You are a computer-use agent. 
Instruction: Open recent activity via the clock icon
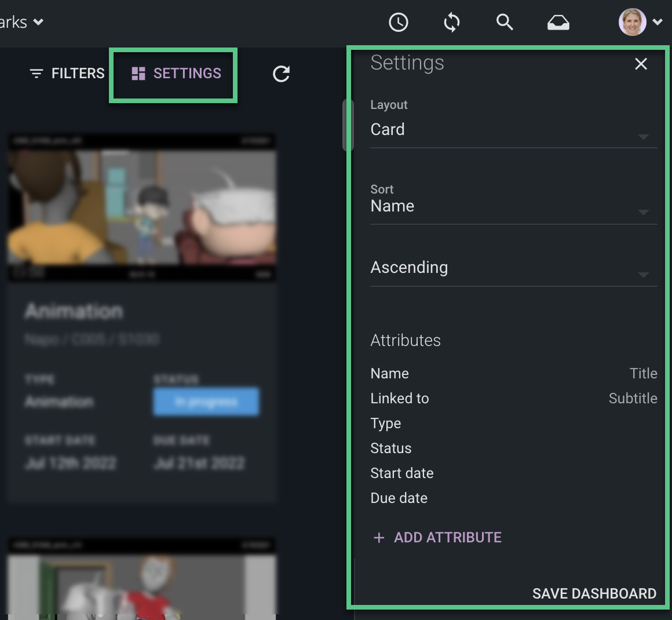tap(398, 22)
